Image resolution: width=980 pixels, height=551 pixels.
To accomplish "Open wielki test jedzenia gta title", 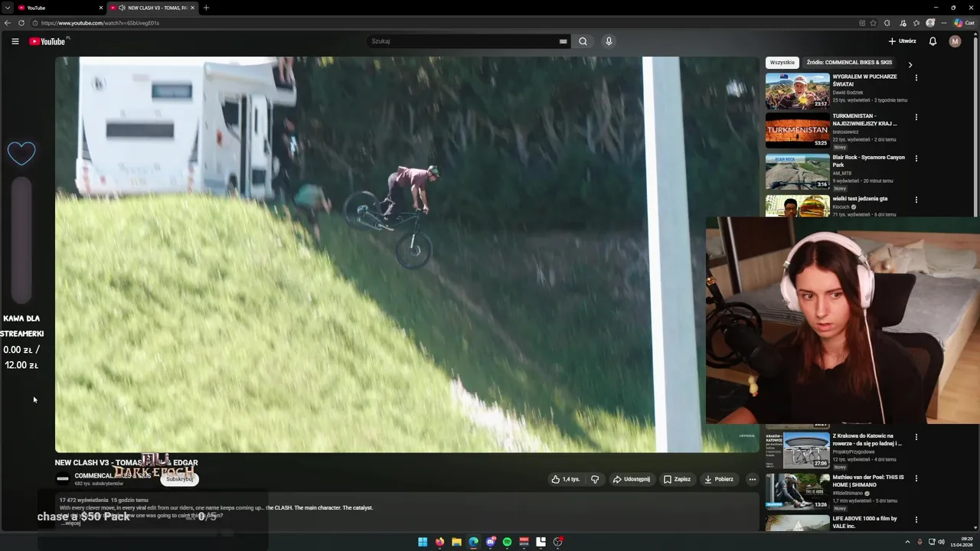I will (x=860, y=199).
